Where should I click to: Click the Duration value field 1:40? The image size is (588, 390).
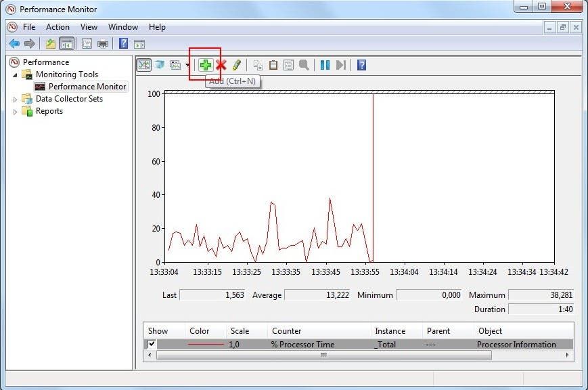tap(541, 309)
